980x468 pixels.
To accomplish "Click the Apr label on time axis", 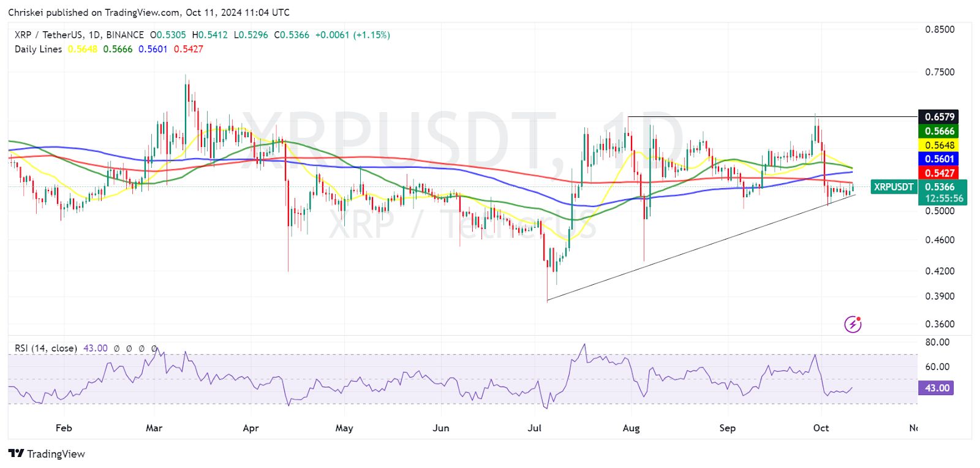I will tap(251, 428).
